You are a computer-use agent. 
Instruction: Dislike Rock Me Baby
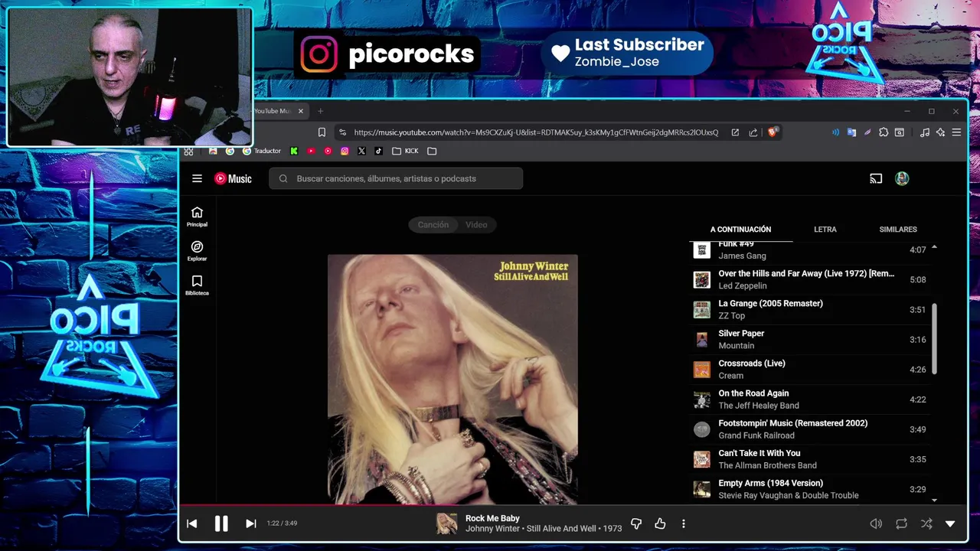tap(635, 523)
